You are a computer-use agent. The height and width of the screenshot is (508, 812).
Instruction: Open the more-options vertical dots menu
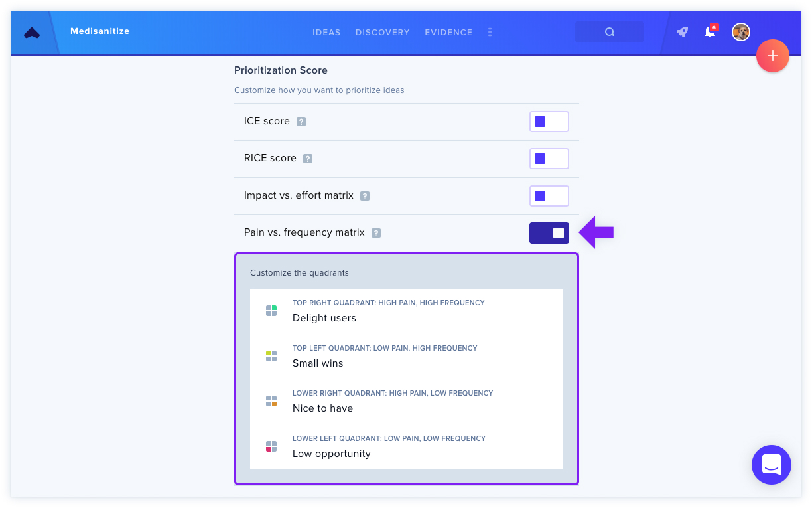click(490, 32)
